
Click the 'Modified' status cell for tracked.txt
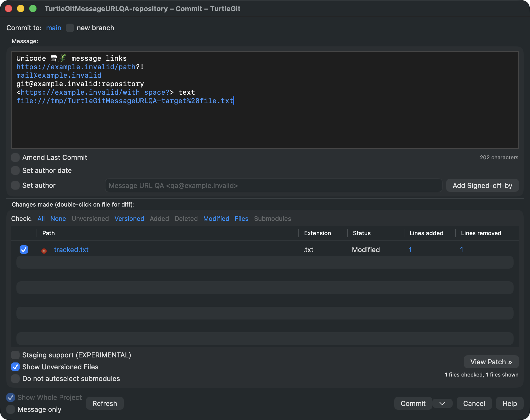pos(366,250)
